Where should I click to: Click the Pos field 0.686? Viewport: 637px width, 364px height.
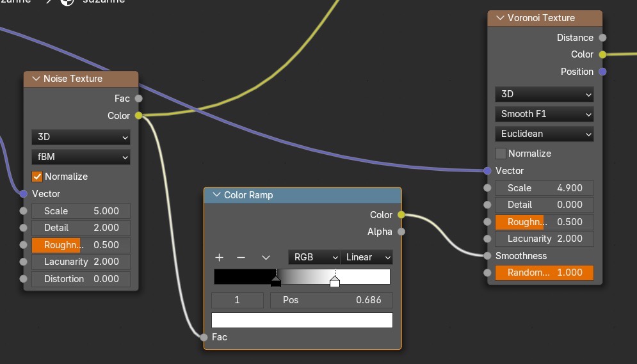[332, 300]
